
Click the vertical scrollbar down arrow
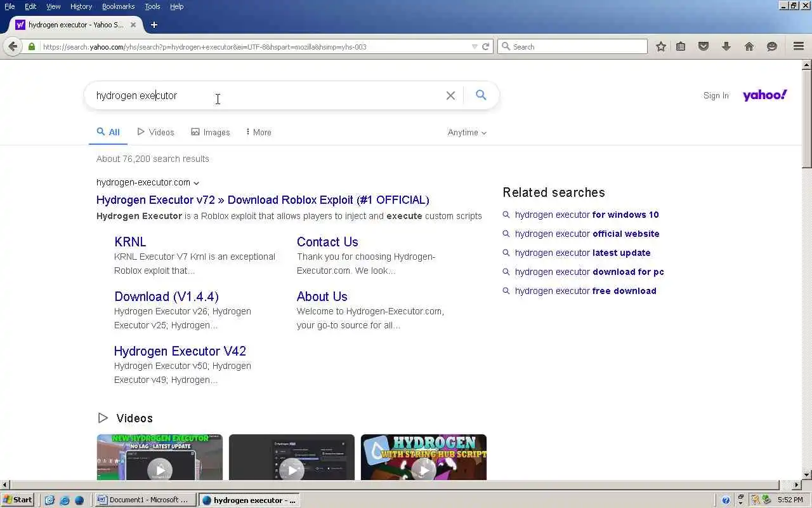pyautogui.click(x=807, y=474)
